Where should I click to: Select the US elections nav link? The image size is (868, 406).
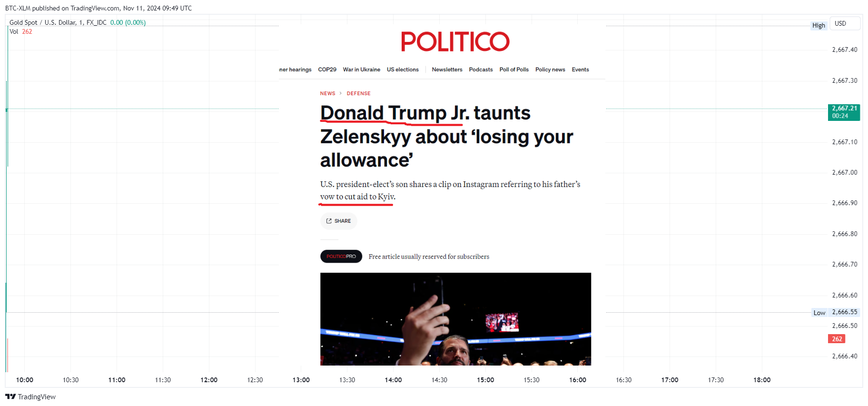pos(403,69)
